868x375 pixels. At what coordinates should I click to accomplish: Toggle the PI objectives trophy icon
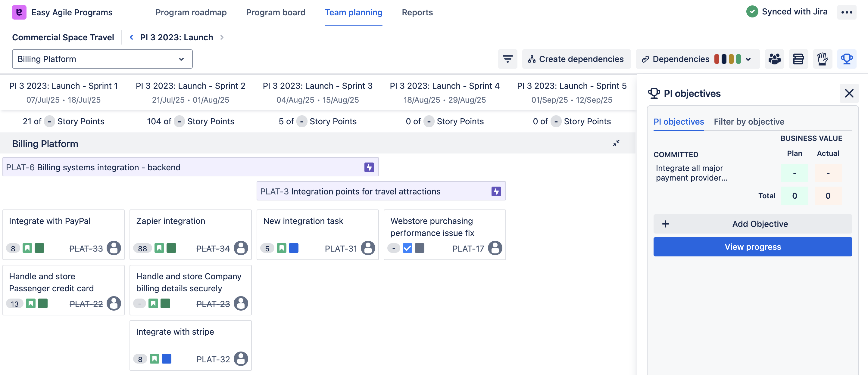pos(846,59)
